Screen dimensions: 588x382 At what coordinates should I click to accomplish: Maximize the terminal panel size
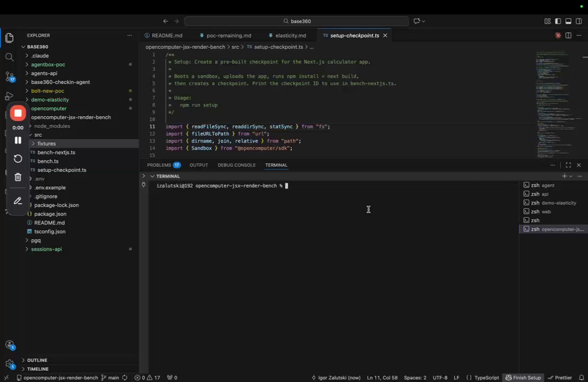pyautogui.click(x=568, y=165)
